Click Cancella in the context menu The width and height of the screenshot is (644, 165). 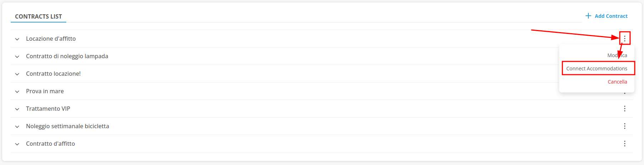click(x=617, y=82)
